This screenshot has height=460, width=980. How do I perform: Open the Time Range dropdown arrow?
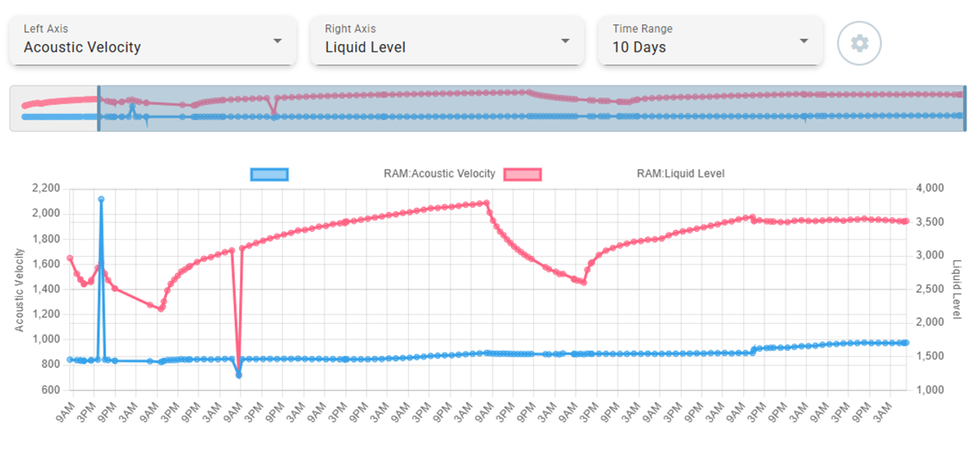(803, 41)
